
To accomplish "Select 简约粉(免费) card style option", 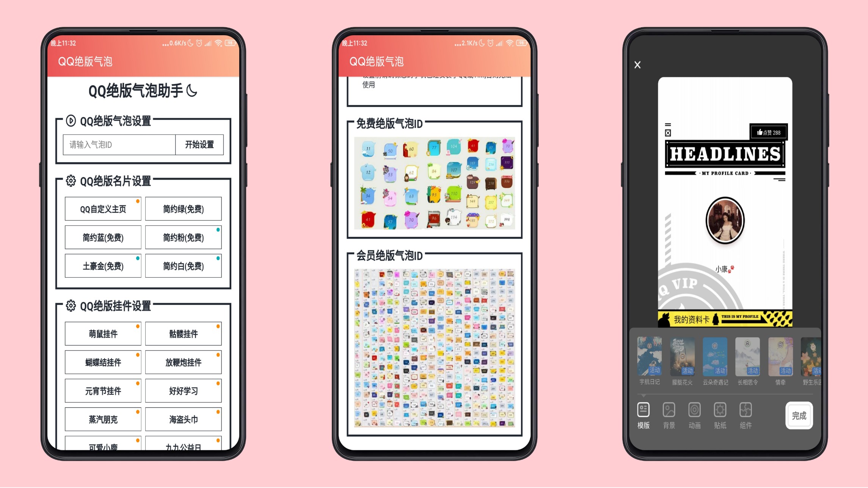I will click(x=183, y=238).
